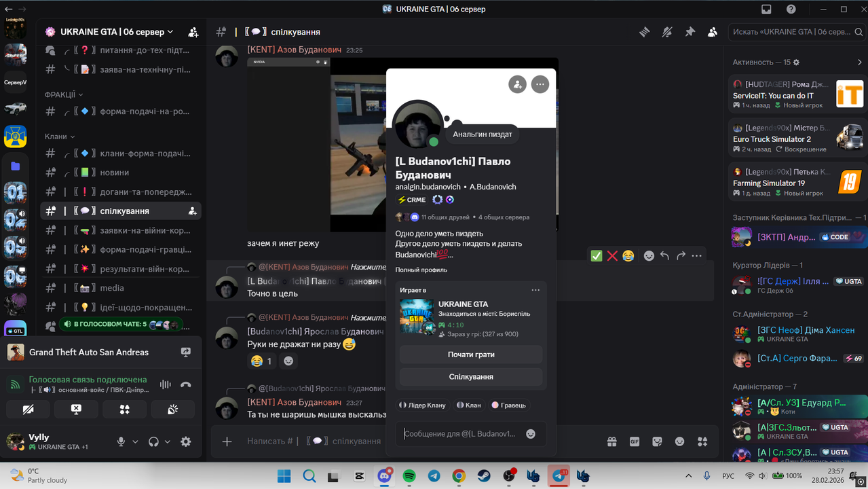Toggle the laughing emoji reaction with count 1
868x489 pixels.
tap(261, 361)
